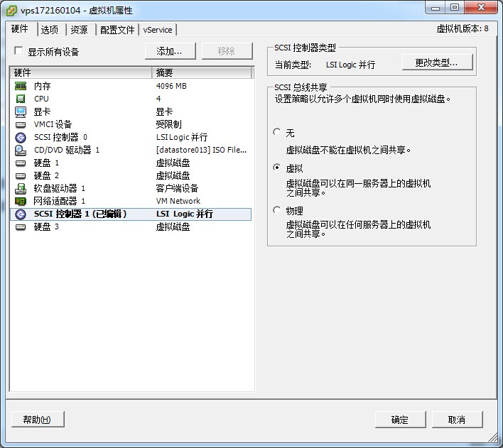Select the 硬盘 2 label
The width and height of the screenshot is (503, 448).
click(46, 176)
